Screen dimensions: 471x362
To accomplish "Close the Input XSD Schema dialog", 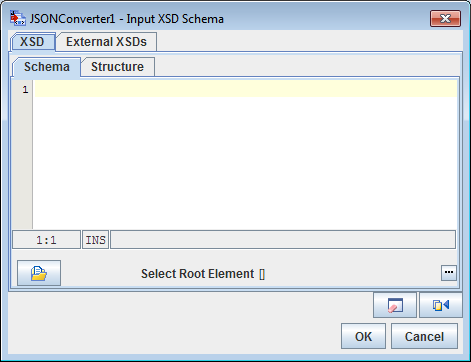I will point(445,18).
